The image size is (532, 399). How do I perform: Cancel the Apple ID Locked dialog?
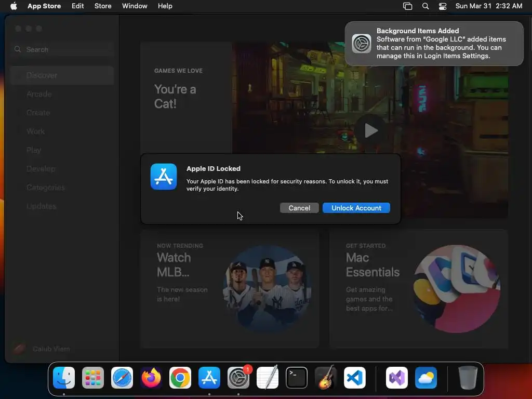[x=299, y=208]
